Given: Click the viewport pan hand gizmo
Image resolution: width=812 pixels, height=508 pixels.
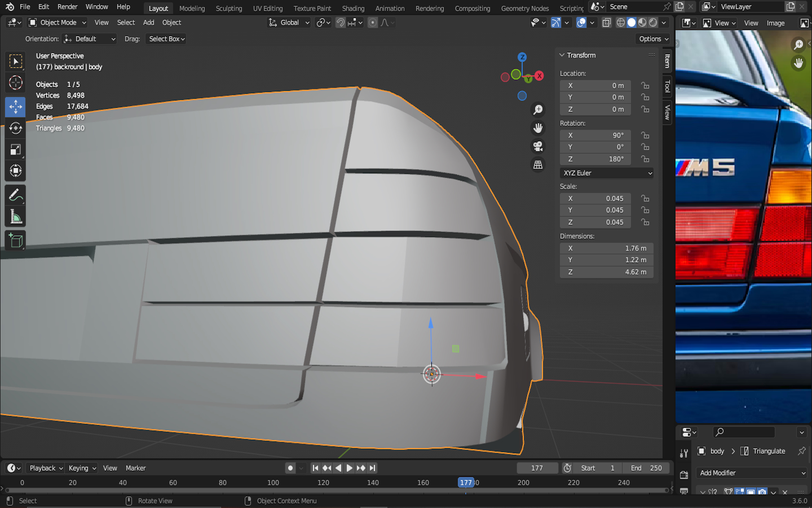Looking at the screenshot, I should tap(538, 128).
